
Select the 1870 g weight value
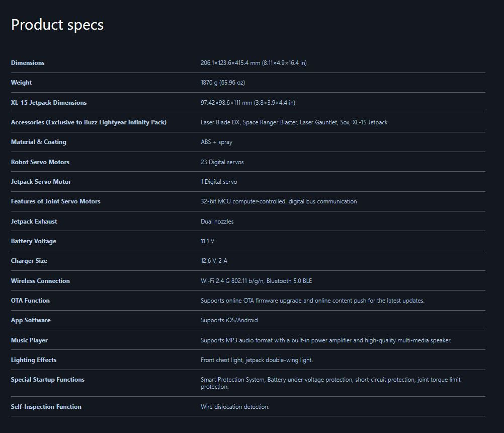coord(223,83)
